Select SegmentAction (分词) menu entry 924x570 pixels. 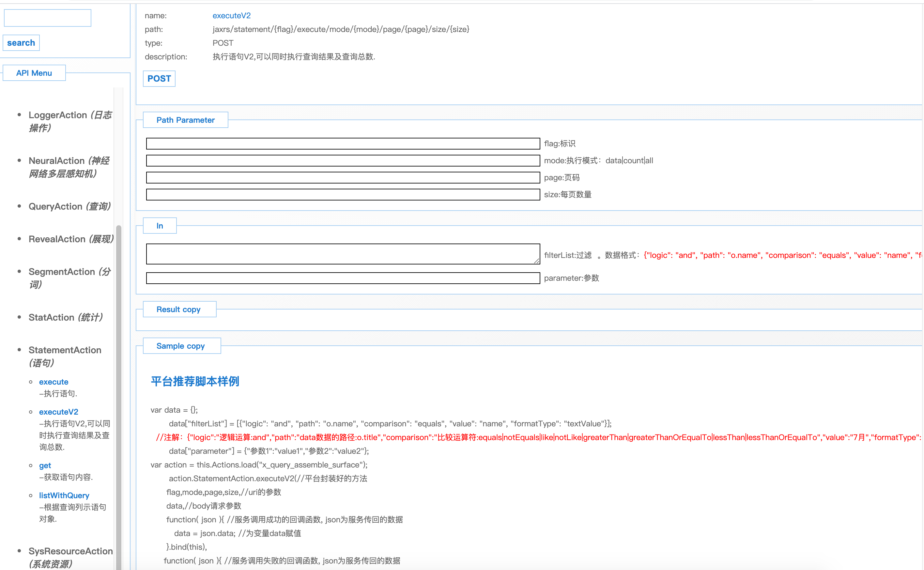tap(70, 278)
